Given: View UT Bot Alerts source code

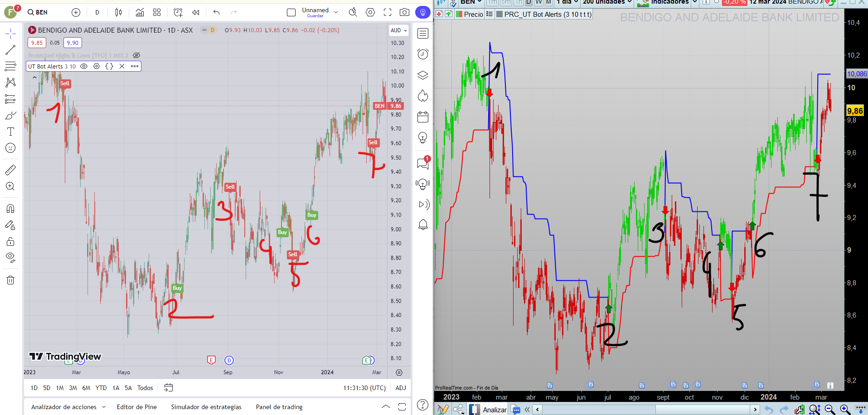Looking at the screenshot, I should coord(109,66).
